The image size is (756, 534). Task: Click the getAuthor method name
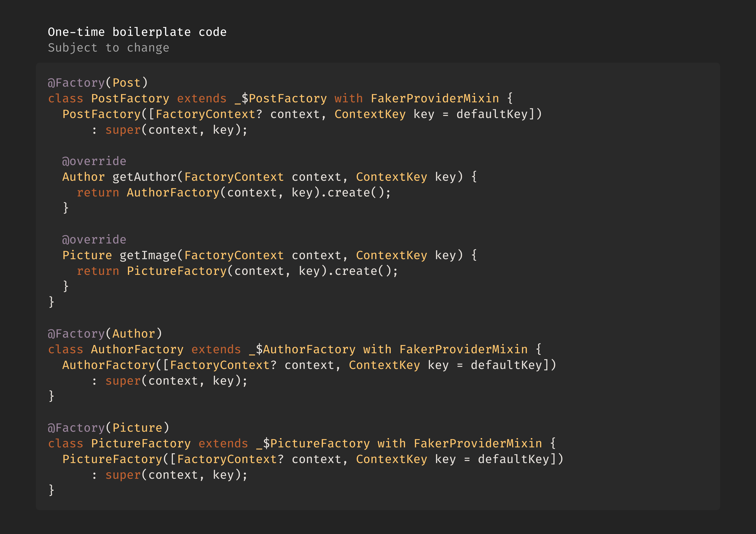145,177
